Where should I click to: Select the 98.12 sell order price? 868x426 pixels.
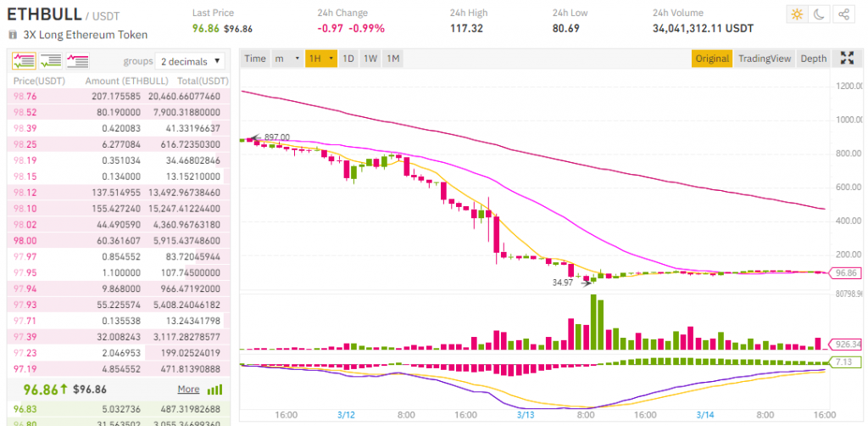24,193
